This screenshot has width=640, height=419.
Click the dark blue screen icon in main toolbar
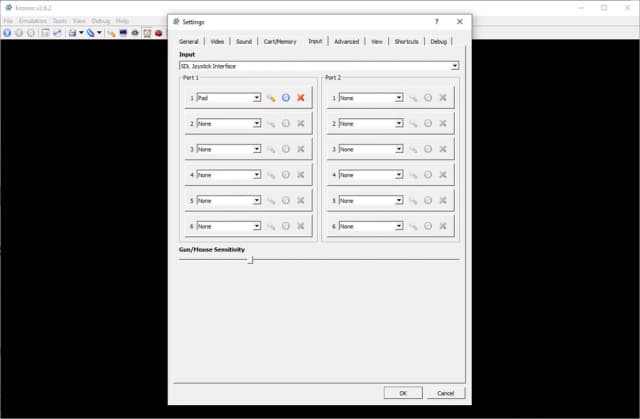coord(123,33)
